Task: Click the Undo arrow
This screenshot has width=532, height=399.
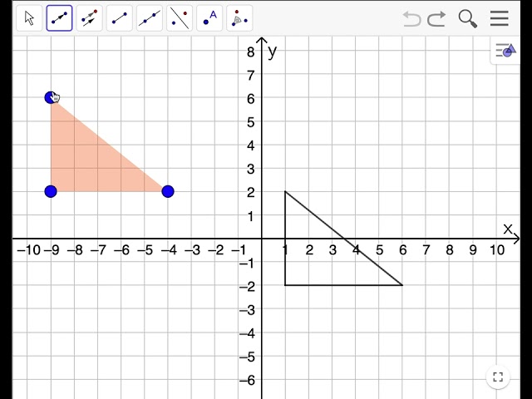Action: 411,18
